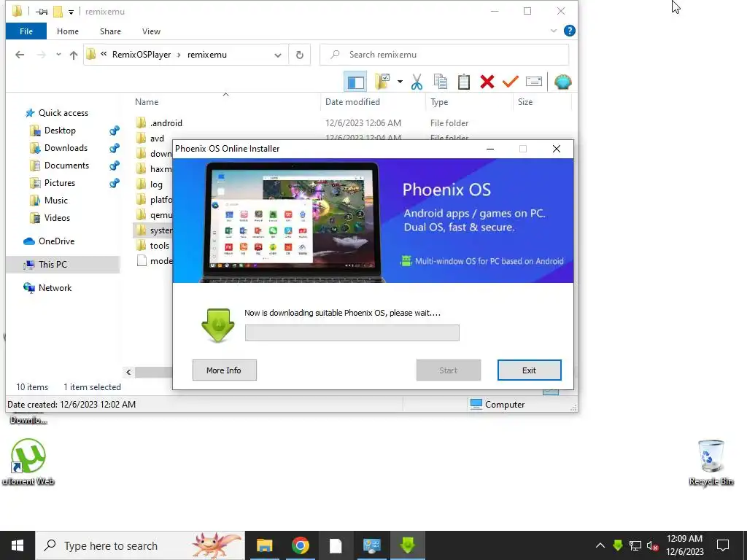Show hidden system tray icons

[x=600, y=545]
